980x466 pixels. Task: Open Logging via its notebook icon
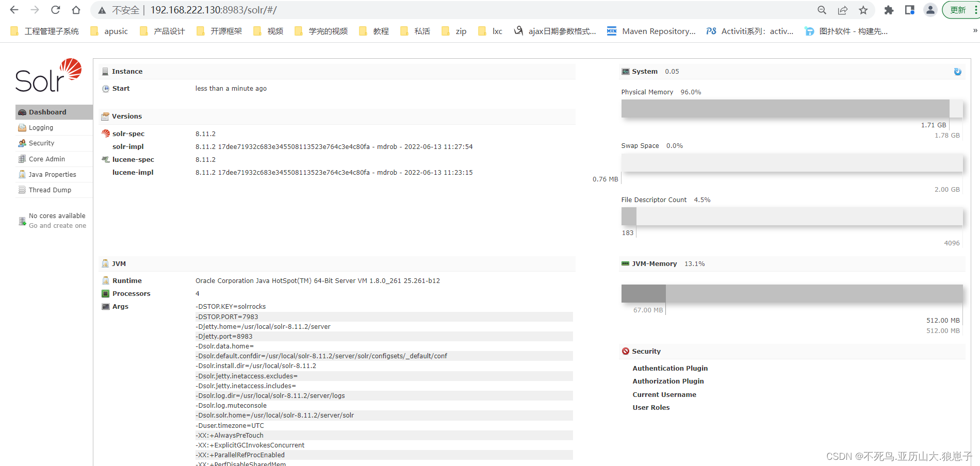pos(22,127)
